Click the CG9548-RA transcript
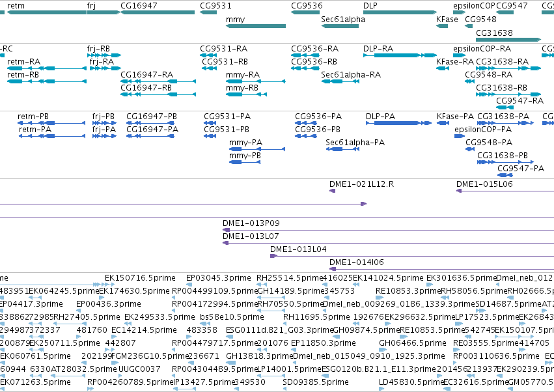The height and width of the screenshot is (392, 554). pyautogui.click(x=469, y=81)
